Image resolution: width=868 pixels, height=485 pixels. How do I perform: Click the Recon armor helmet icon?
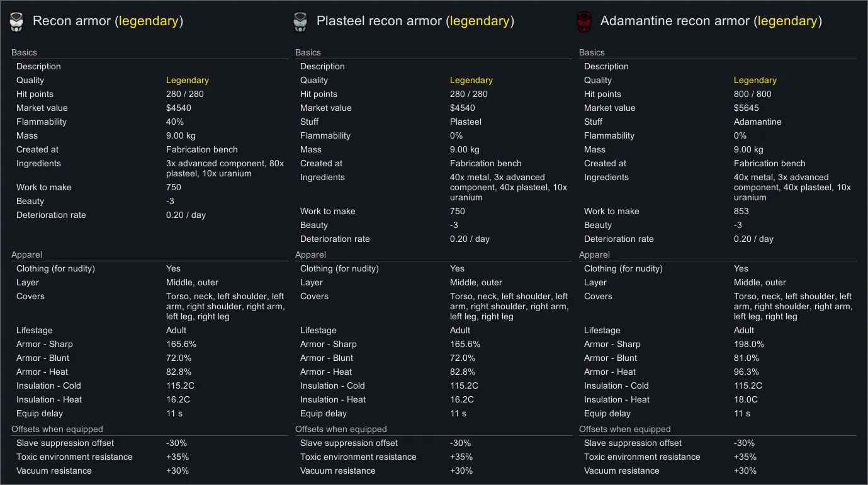tap(16, 21)
